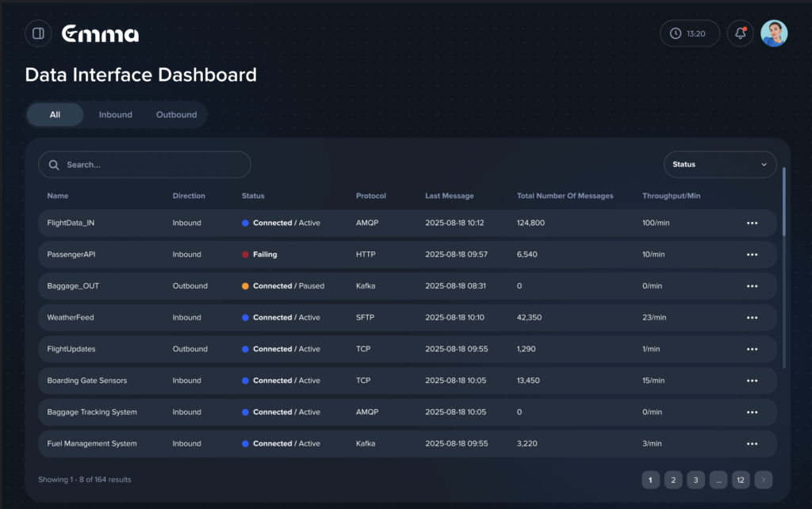Open more options for PassengerAPI row
This screenshot has width=812, height=509.
752,254
